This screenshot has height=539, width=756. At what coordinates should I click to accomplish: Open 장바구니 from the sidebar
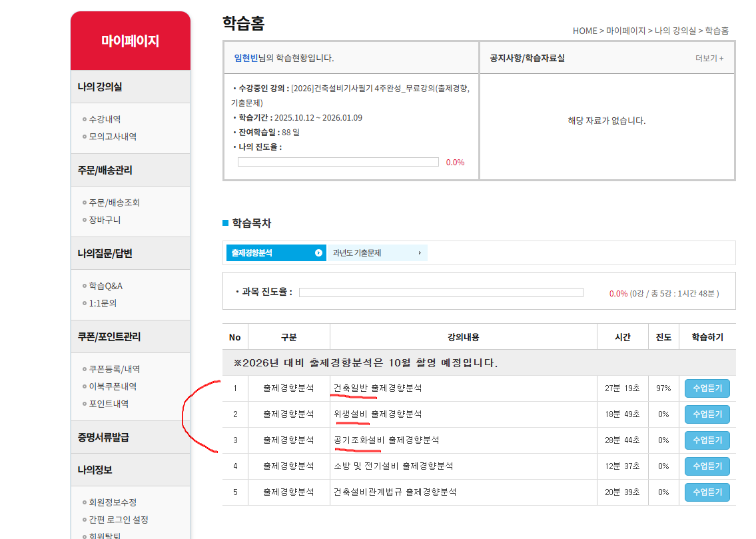[105, 220]
